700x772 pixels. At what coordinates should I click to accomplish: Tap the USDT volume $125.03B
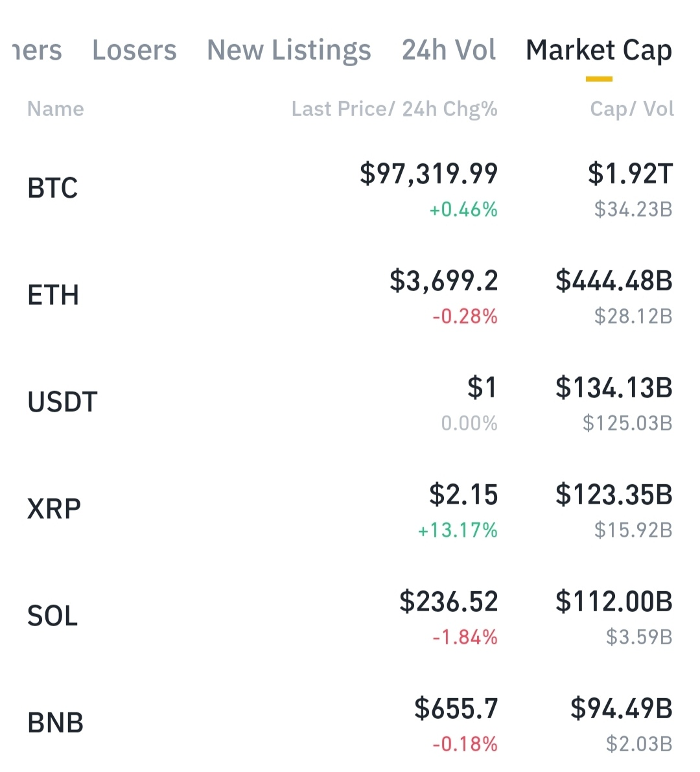pyautogui.click(x=627, y=423)
